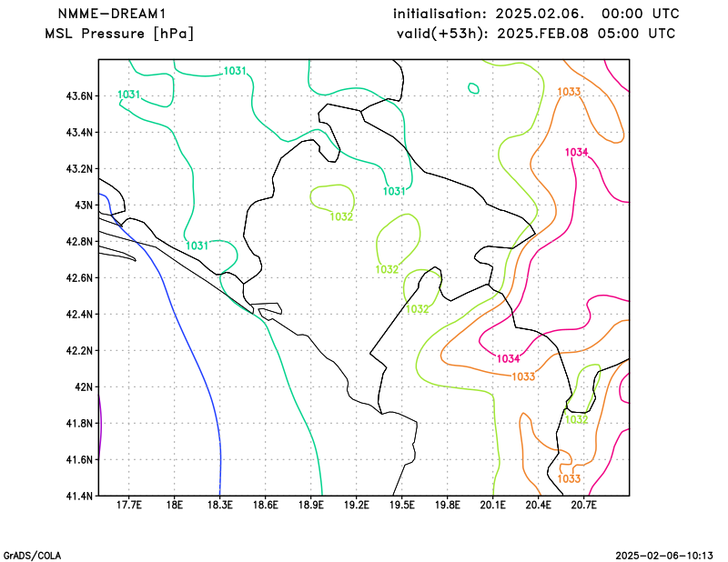Viewport: 728px width, 562px height.
Task: Click the 17.7E longitude label
Action: pyautogui.click(x=128, y=505)
